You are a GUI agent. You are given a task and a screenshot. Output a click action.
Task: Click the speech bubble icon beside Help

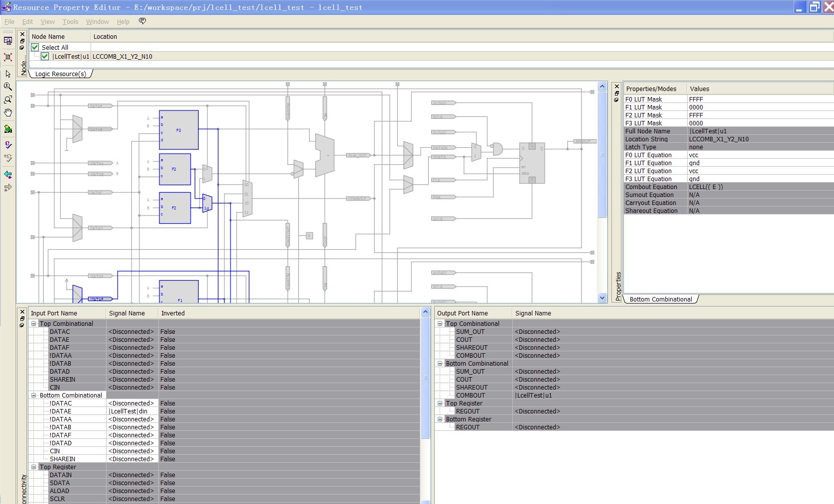[x=142, y=21]
